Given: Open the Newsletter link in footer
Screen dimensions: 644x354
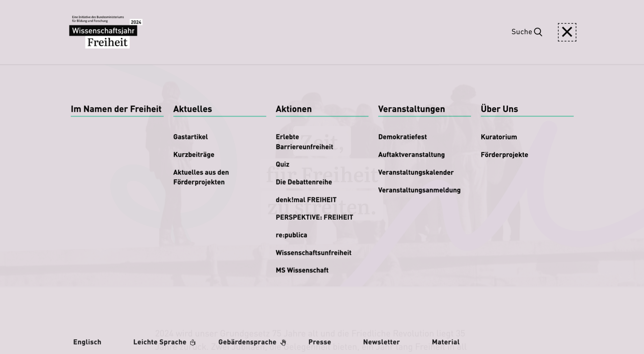Looking at the screenshot, I should coord(381,342).
